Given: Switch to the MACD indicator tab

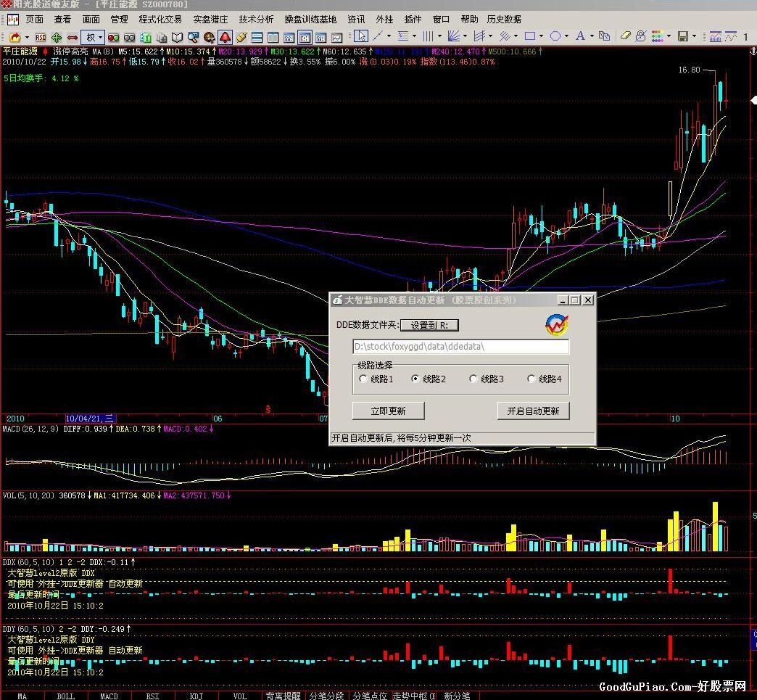Looking at the screenshot, I should coord(109,696).
